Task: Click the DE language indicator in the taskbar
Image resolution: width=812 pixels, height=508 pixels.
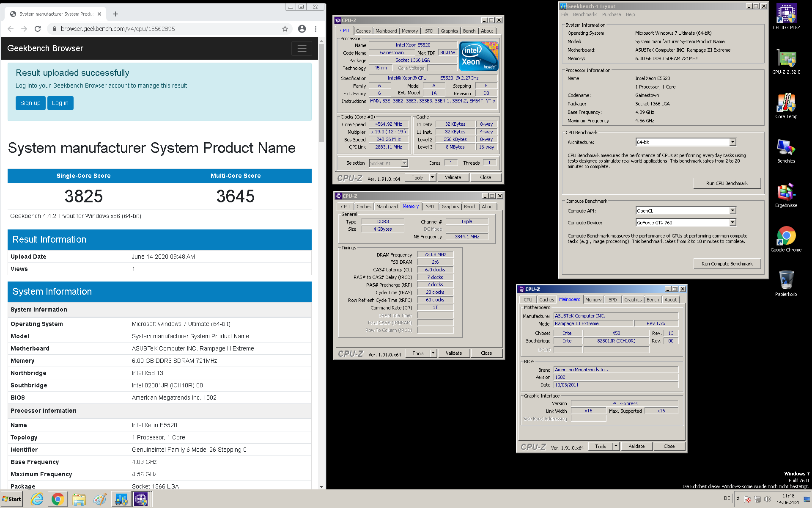Action: click(x=727, y=498)
